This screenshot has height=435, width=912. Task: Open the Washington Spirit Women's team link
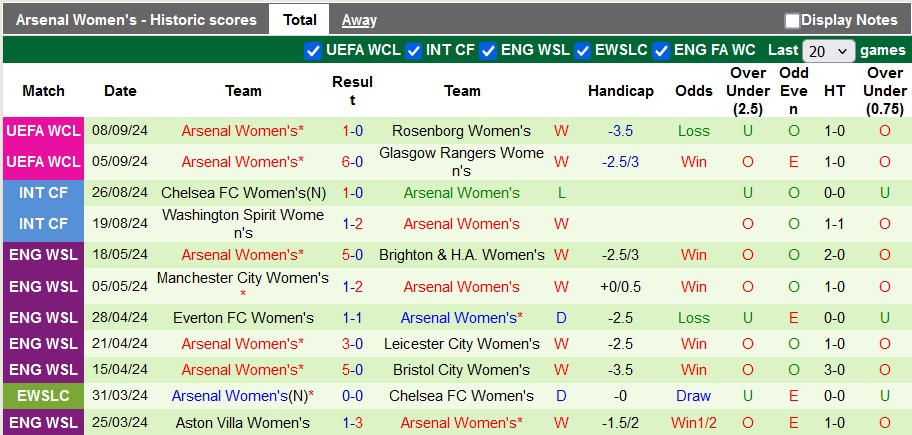(243, 223)
